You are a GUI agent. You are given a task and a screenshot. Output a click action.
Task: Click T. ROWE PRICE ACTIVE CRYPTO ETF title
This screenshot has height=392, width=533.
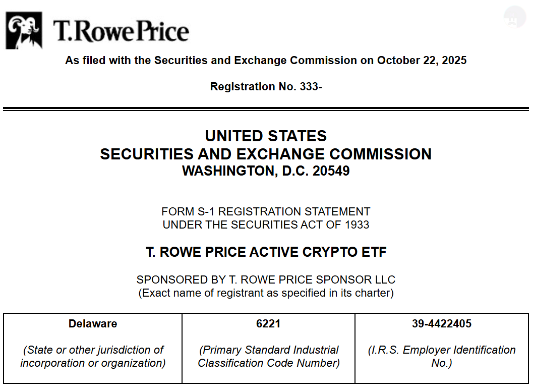266,252
